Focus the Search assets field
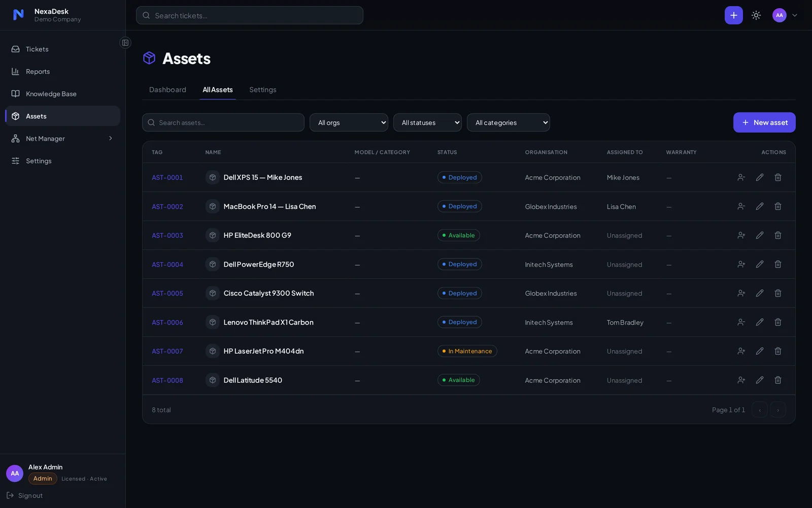812x508 pixels. click(223, 122)
